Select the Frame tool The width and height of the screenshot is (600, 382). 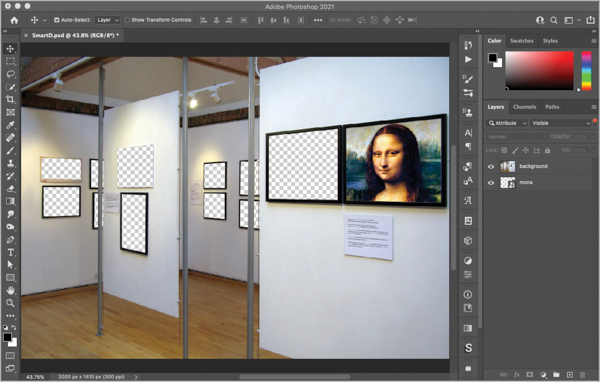[x=10, y=112]
